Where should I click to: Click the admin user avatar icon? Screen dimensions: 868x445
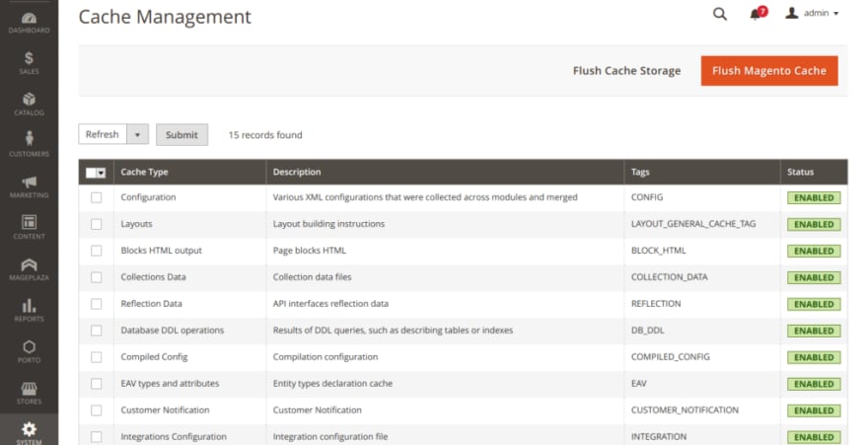pos(792,13)
